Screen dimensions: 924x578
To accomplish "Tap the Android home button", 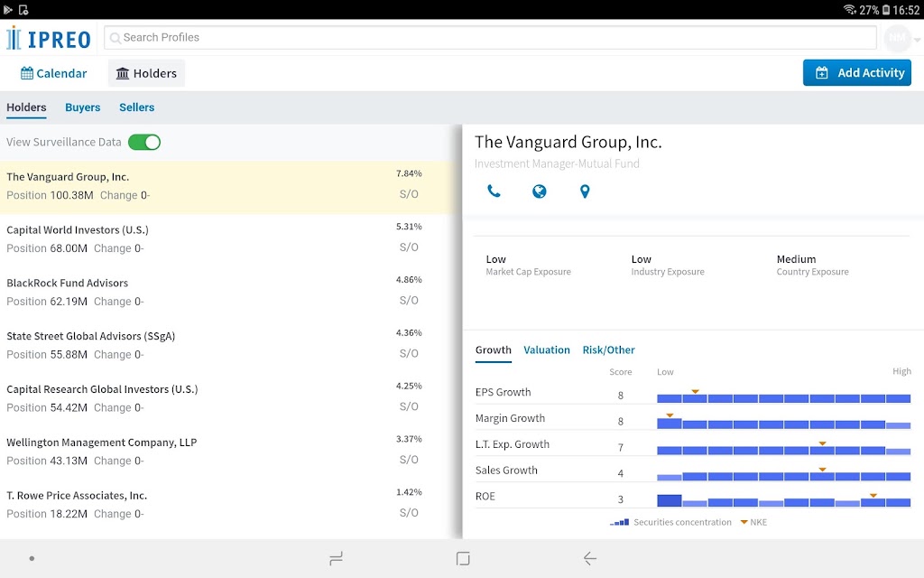I will pos(463,558).
